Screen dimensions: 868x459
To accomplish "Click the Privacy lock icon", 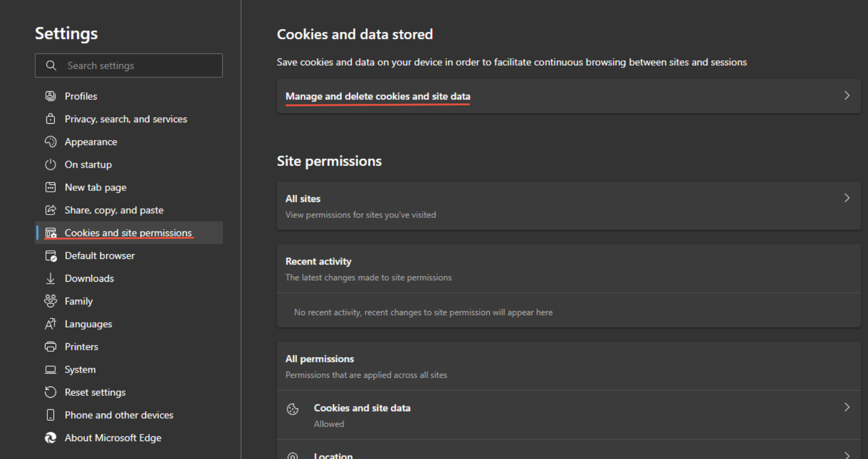I will tap(50, 119).
